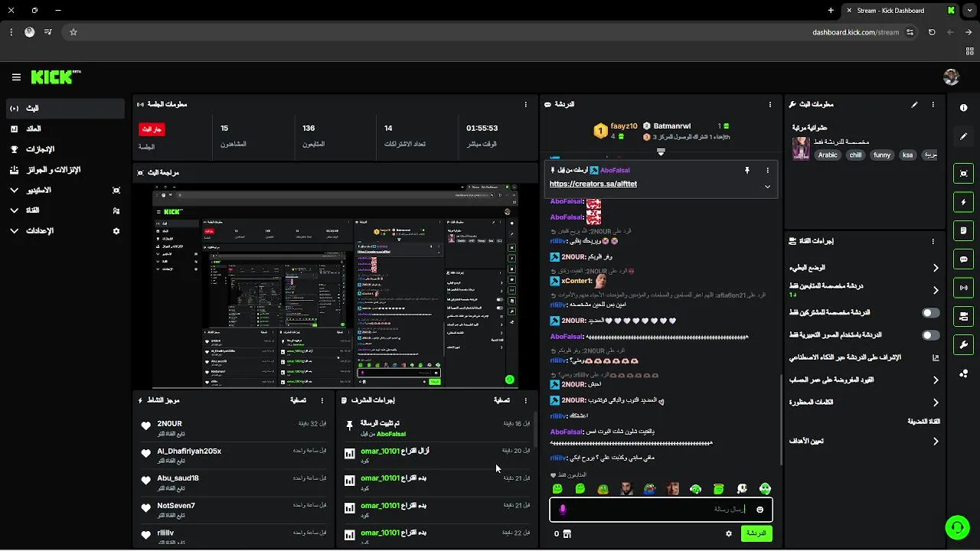Image resolution: width=980 pixels, height=551 pixels.
Task: Click the KICK logo
Action: click(x=56, y=77)
